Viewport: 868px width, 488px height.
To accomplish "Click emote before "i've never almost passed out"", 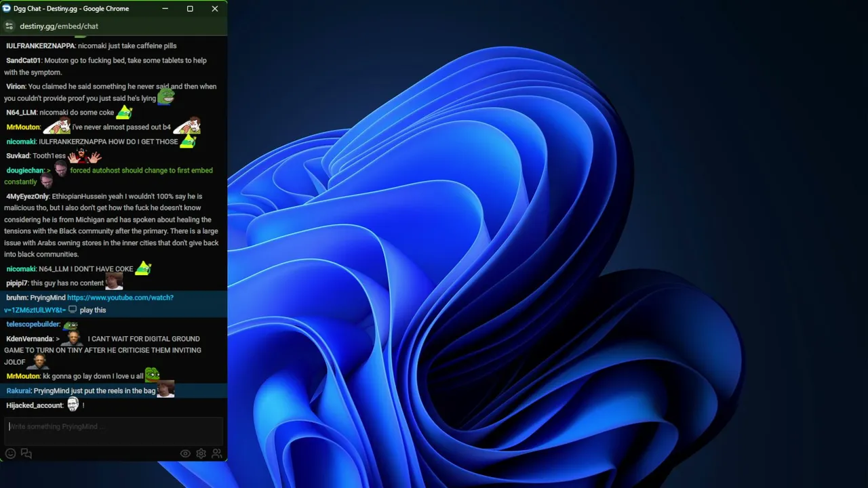I will click(x=57, y=126).
